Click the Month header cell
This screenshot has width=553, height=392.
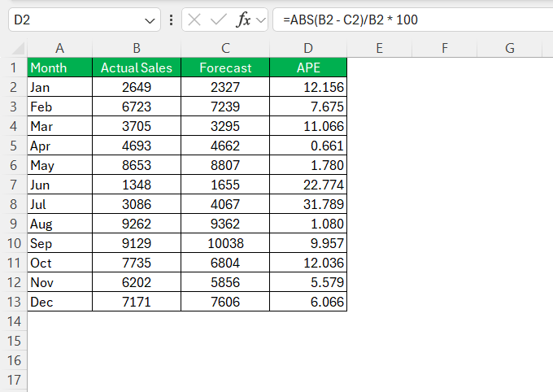coord(59,68)
